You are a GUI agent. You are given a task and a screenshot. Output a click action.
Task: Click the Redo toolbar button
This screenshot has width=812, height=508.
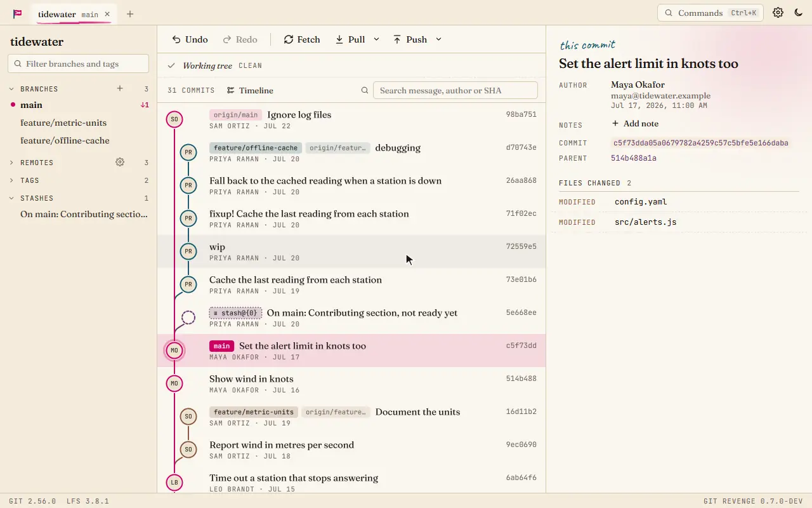[x=240, y=39]
